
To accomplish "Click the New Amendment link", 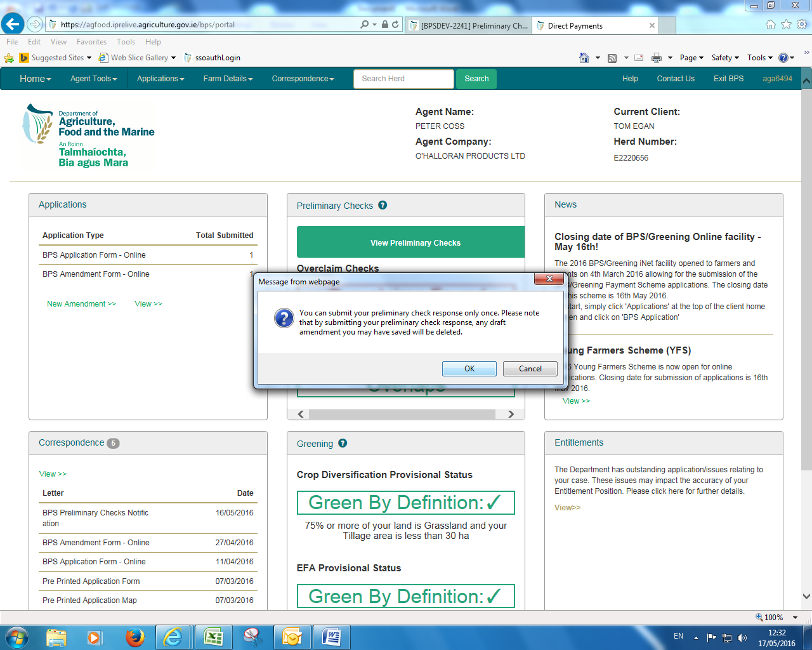I will [81, 304].
